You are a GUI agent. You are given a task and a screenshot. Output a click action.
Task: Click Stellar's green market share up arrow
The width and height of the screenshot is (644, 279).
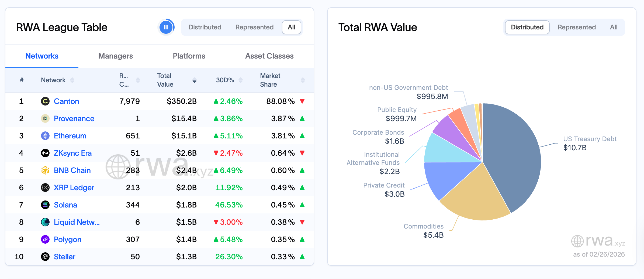[x=302, y=257]
